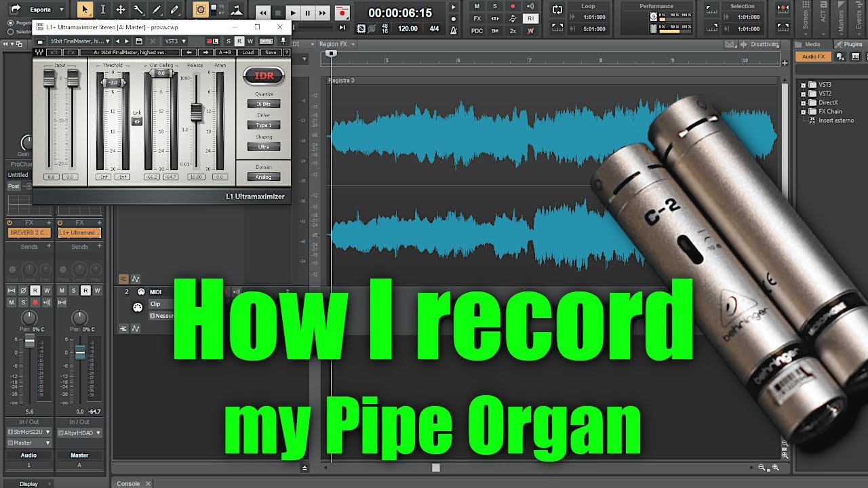868x488 pixels.
Task: Expand the VST3 folder in browser
Action: [804, 85]
